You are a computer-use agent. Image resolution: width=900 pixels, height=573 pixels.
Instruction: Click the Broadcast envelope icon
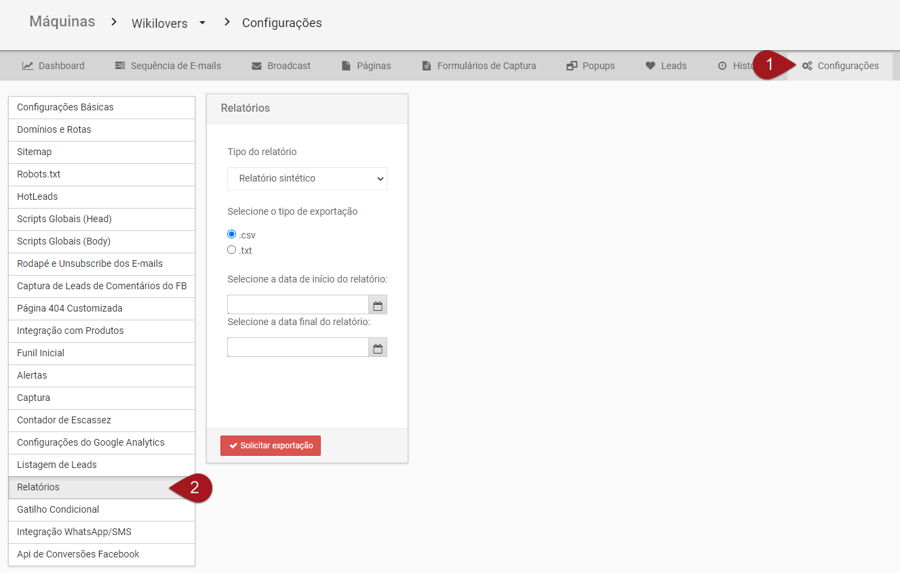pyautogui.click(x=257, y=66)
